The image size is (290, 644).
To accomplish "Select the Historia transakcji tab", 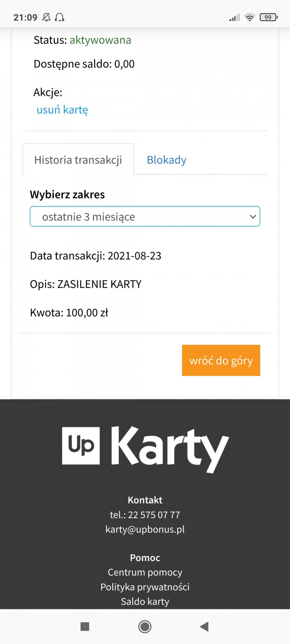I will [78, 160].
